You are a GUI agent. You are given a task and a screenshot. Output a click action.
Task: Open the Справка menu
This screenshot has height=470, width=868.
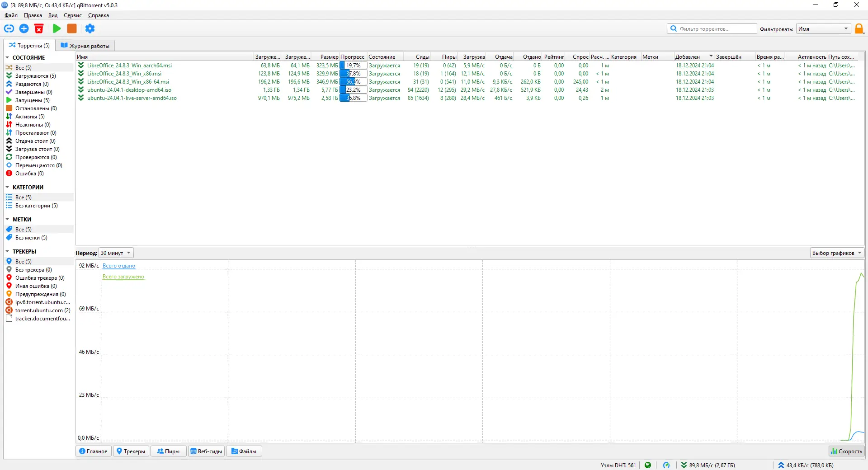(99, 15)
